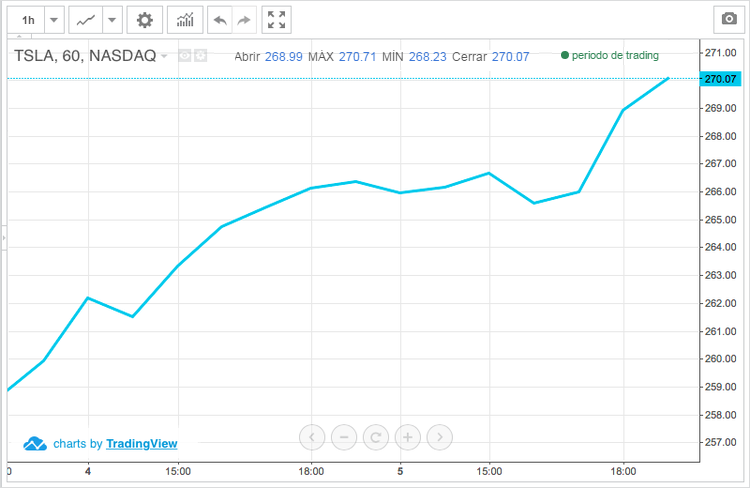This screenshot has width=750, height=488.
Task: Select the line chart style button
Action: pos(87,20)
